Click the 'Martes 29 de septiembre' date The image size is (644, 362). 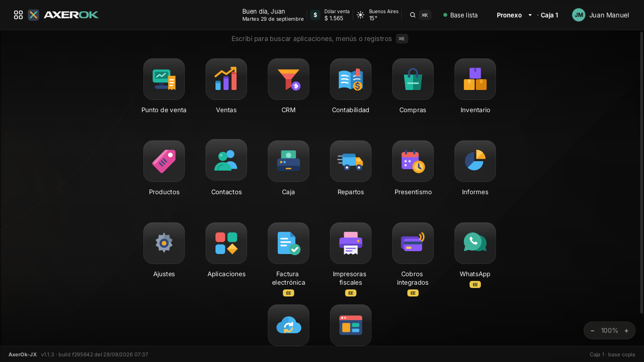pos(273,19)
